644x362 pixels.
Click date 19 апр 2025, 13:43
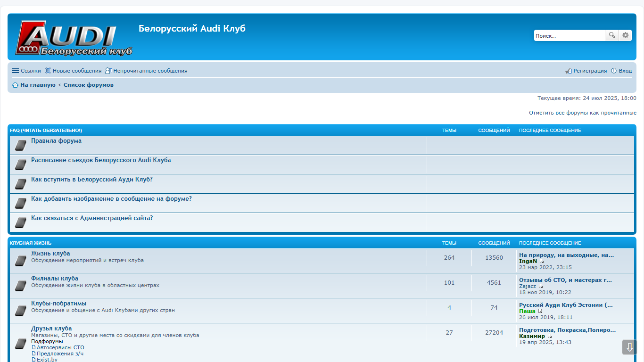point(545,342)
